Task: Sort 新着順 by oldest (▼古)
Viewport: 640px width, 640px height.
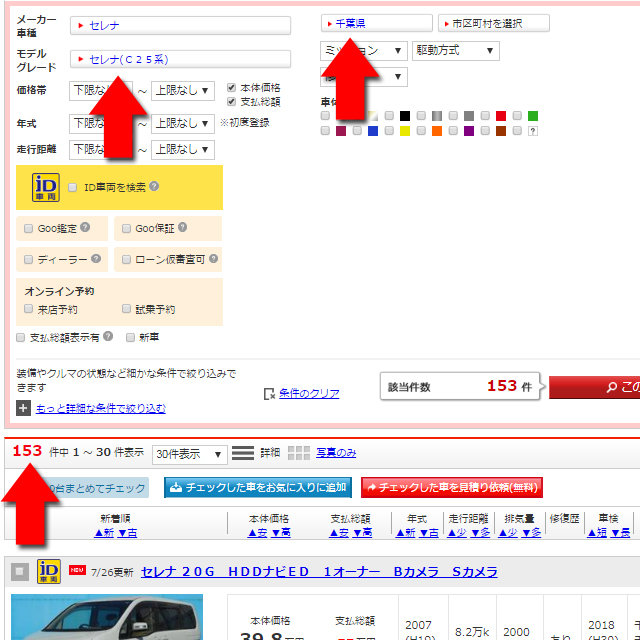Action: pos(127,532)
